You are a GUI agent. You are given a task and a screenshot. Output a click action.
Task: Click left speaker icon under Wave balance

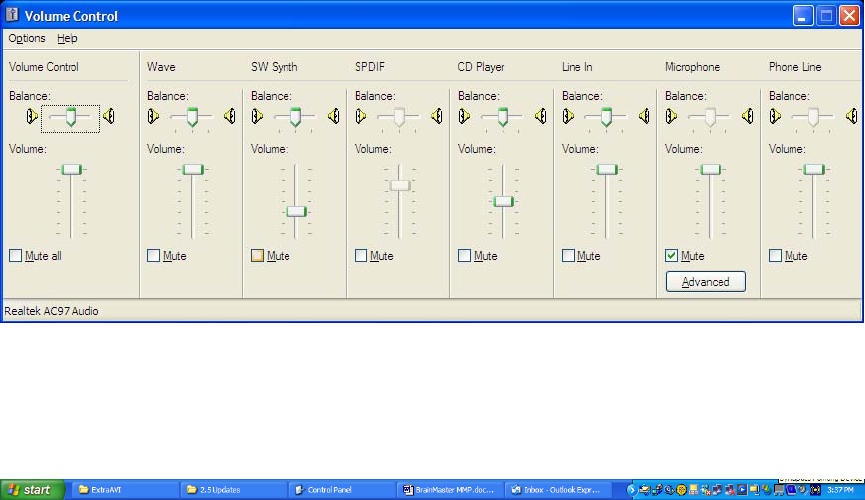coord(153,116)
